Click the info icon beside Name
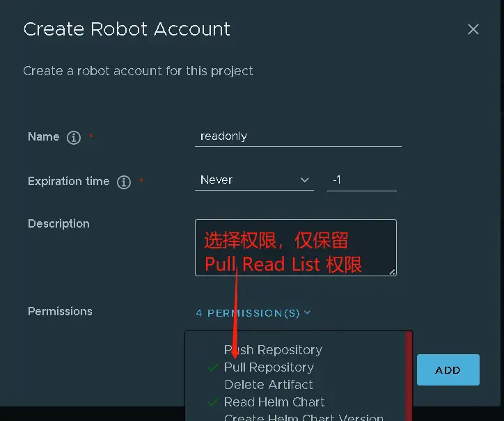This screenshot has height=421, width=504. tap(74, 138)
